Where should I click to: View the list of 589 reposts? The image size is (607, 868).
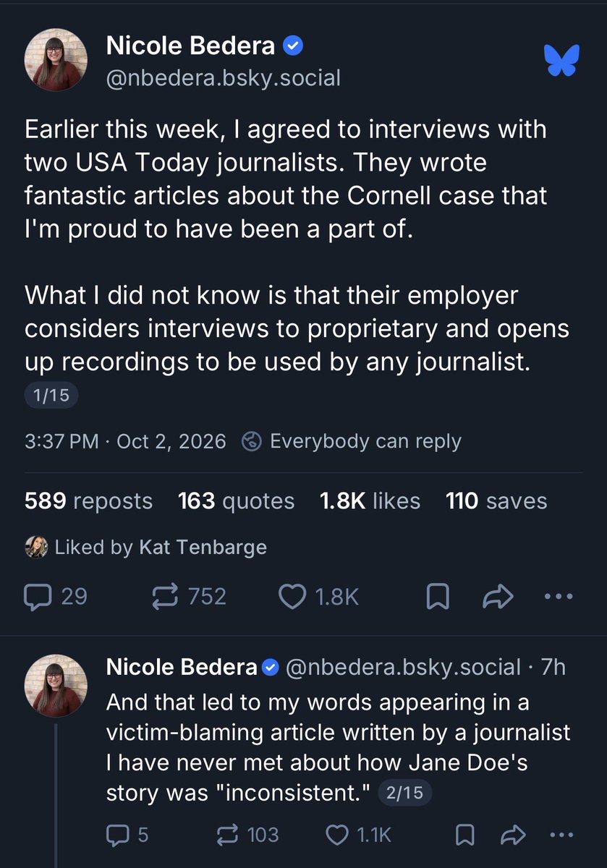[88, 501]
